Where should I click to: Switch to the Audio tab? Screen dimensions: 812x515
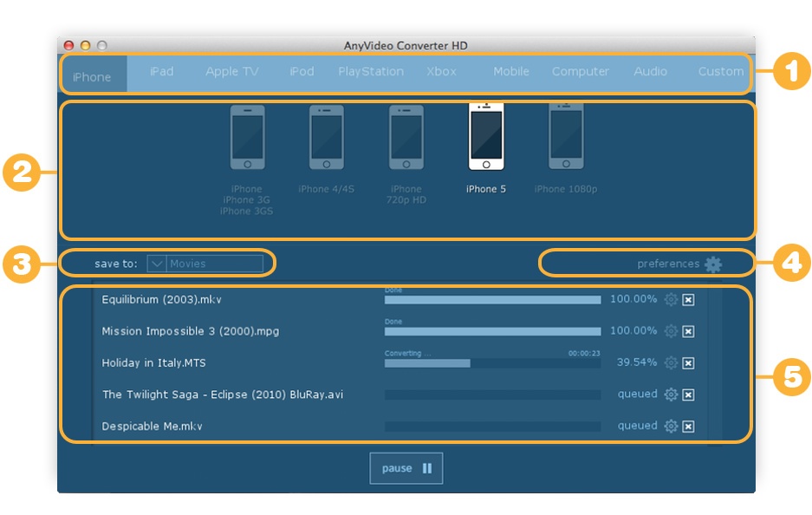[x=650, y=72]
